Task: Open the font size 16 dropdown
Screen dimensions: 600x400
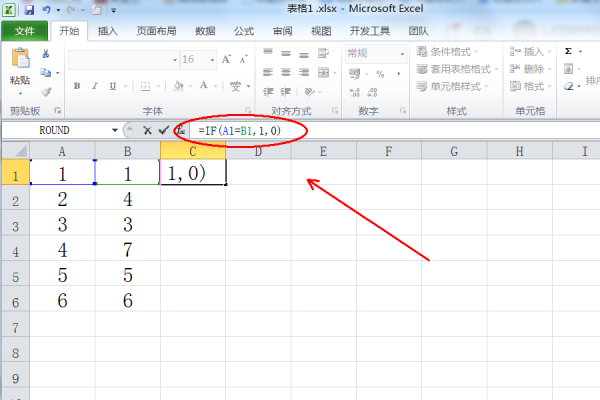Action: point(212,60)
